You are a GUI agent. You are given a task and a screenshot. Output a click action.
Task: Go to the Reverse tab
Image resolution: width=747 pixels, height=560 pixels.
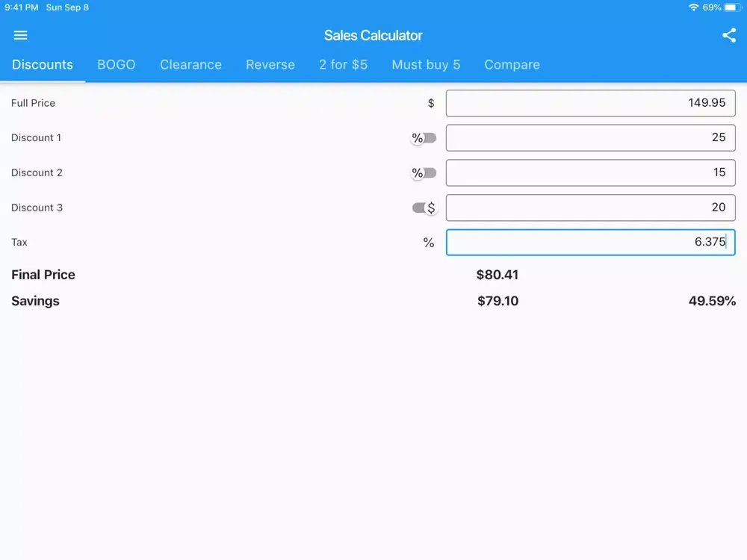270,65
